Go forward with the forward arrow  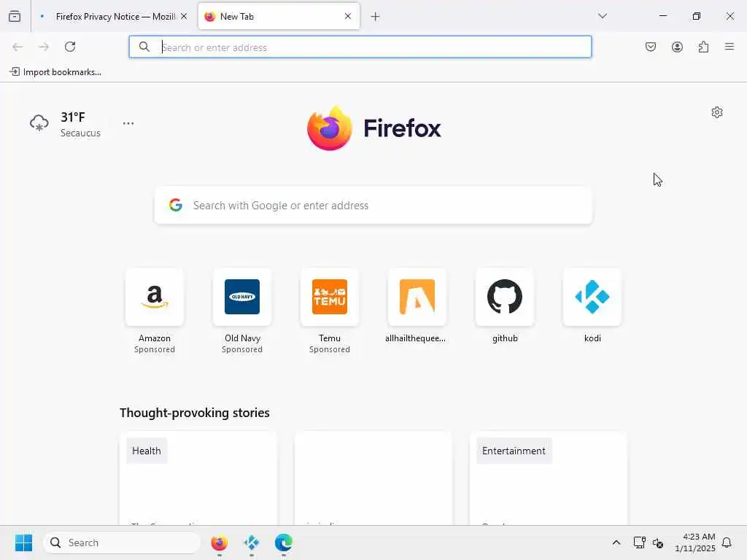point(44,47)
